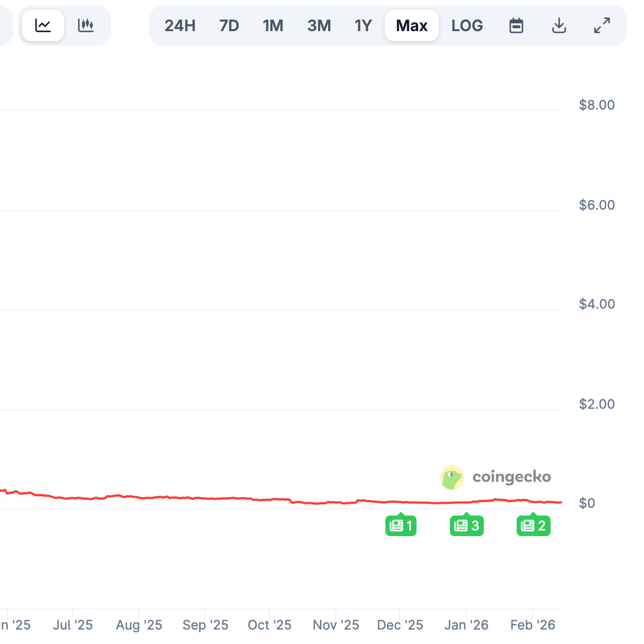Enable the Max time range
644x644 pixels.
(412, 25)
